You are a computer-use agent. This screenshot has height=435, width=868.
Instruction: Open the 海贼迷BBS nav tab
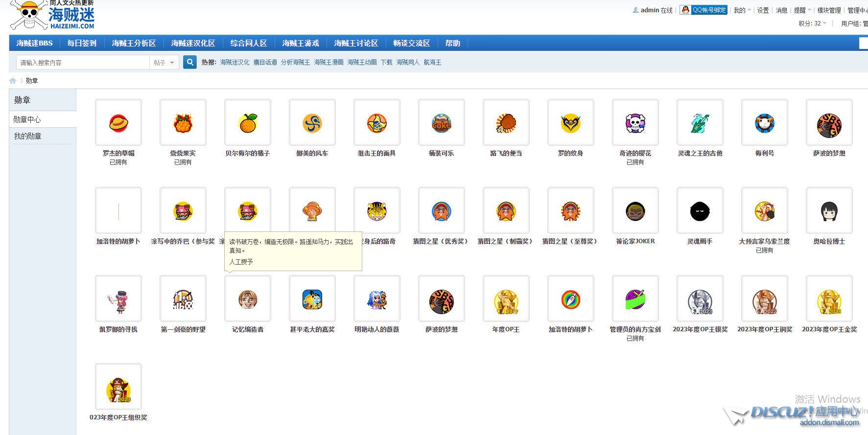[x=34, y=43]
